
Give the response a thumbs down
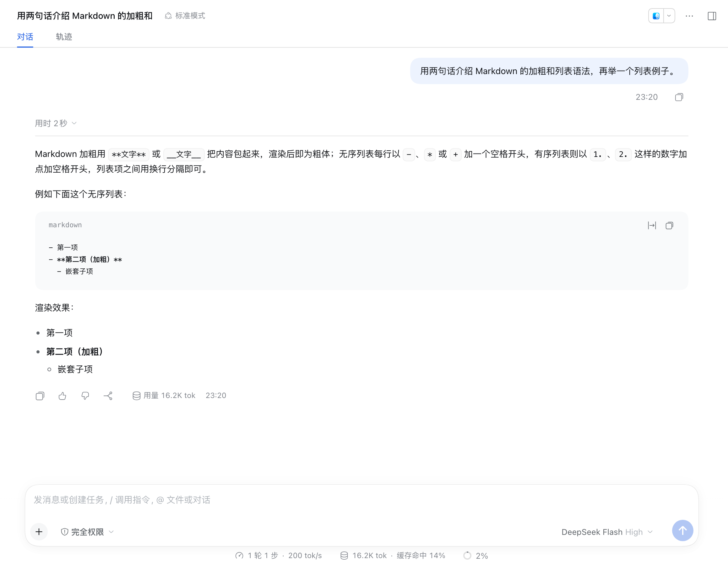(x=85, y=396)
